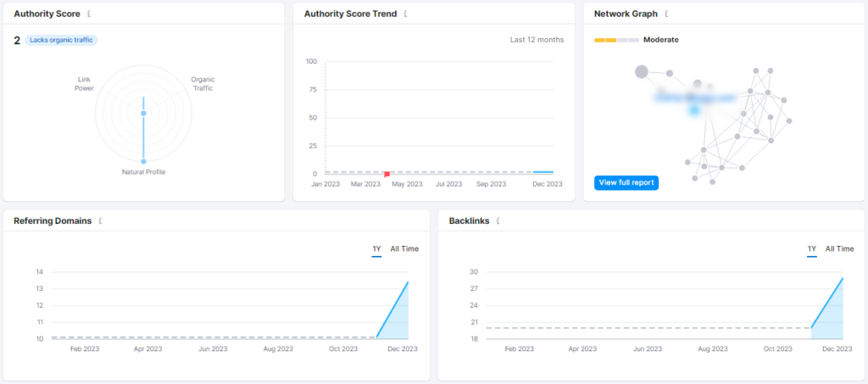This screenshot has height=384, width=868.
Task: Click the Moderate label in Network Graph
Action: [x=661, y=40]
